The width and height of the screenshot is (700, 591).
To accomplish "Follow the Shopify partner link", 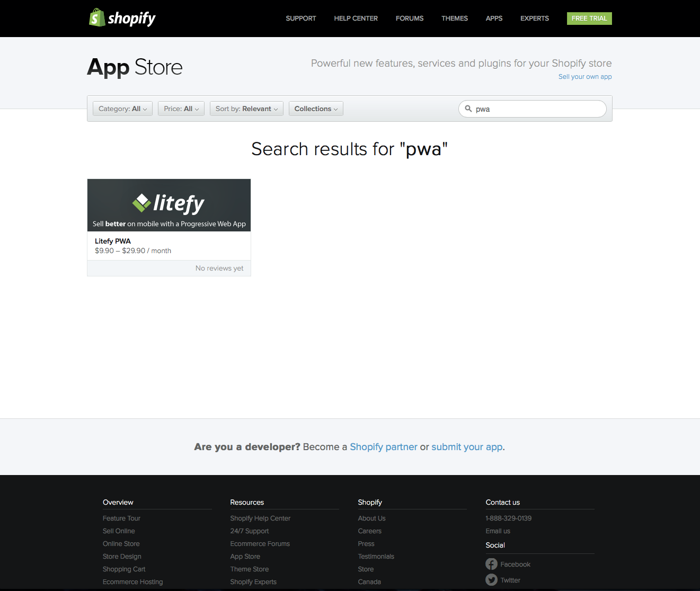I will coord(384,447).
